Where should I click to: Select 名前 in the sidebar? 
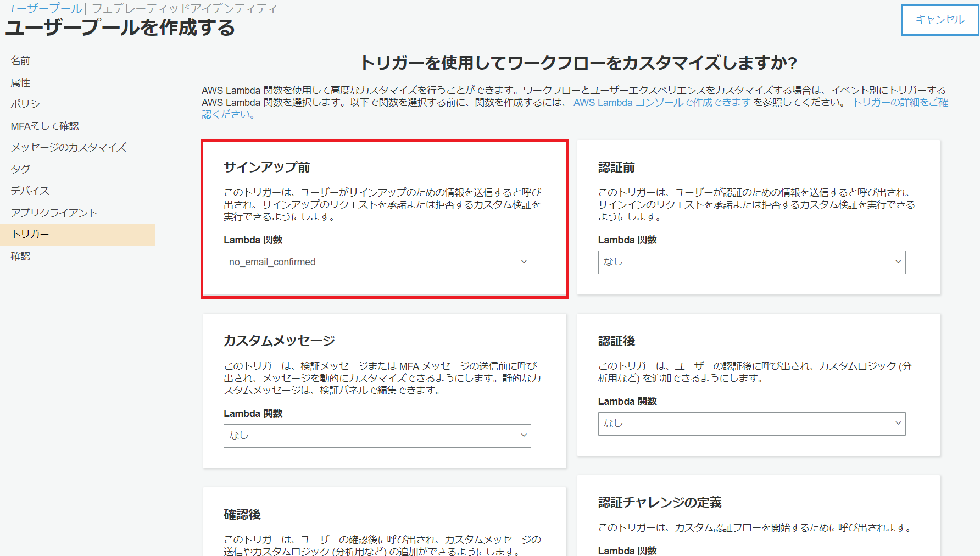point(20,60)
